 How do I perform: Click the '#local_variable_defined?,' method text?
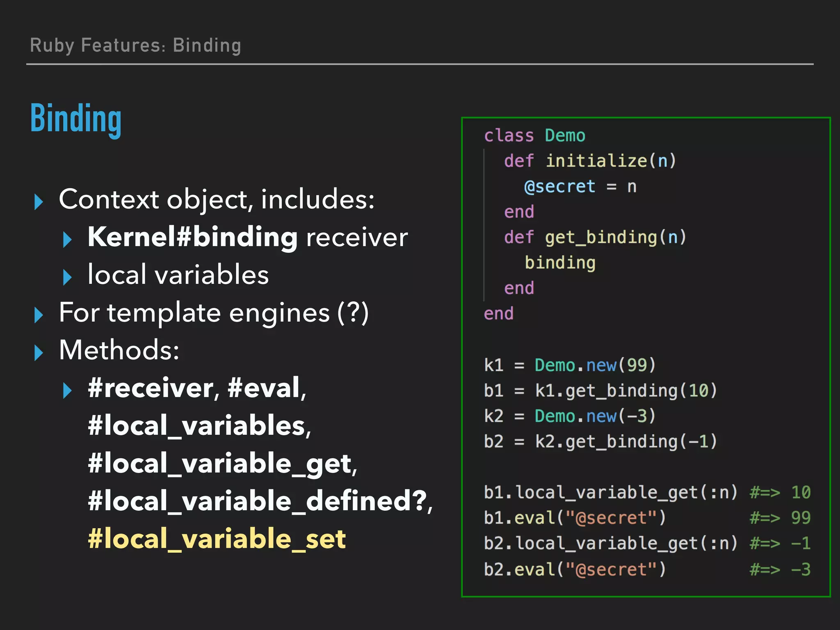pos(260,501)
